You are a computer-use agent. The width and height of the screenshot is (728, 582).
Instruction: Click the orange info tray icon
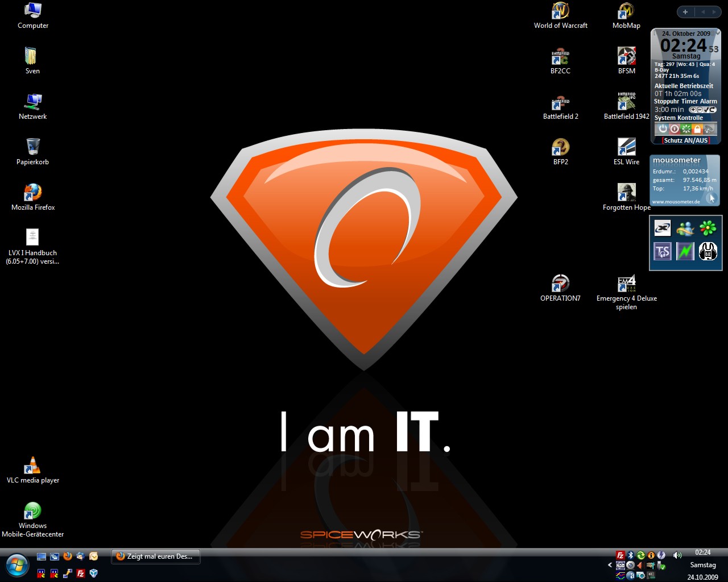click(x=651, y=555)
